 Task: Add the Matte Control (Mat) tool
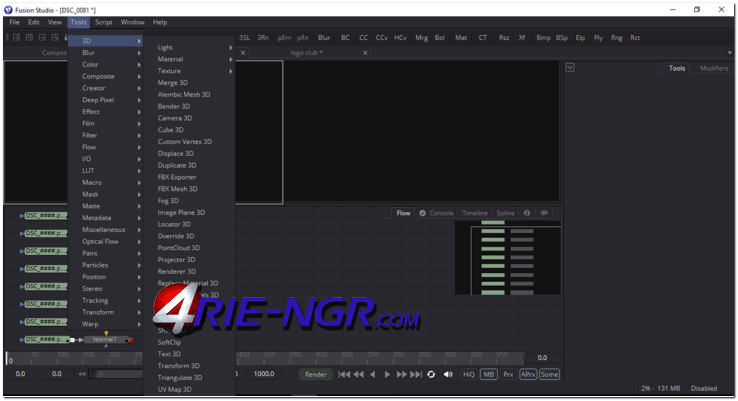[x=461, y=38]
